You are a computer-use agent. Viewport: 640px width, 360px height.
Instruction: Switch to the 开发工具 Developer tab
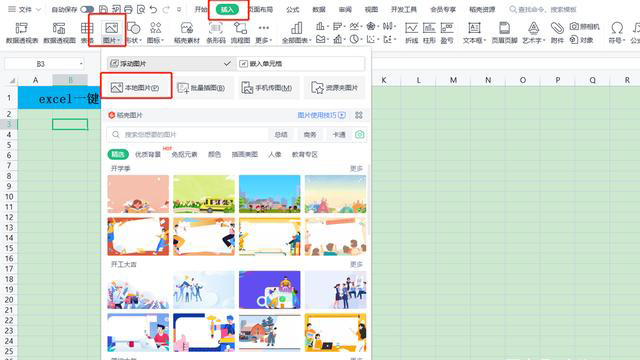(404, 9)
